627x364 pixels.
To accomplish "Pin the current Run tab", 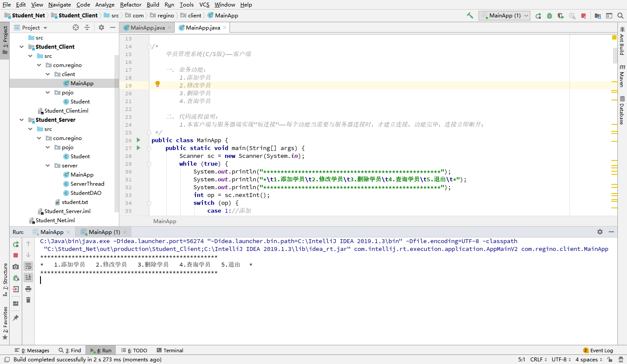I will (x=16, y=318).
